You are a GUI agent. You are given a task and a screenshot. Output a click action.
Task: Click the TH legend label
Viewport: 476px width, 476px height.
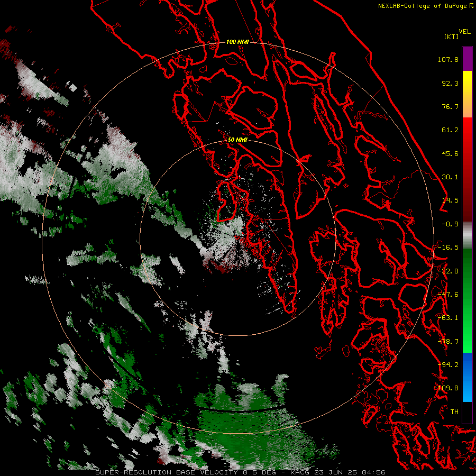click(454, 412)
